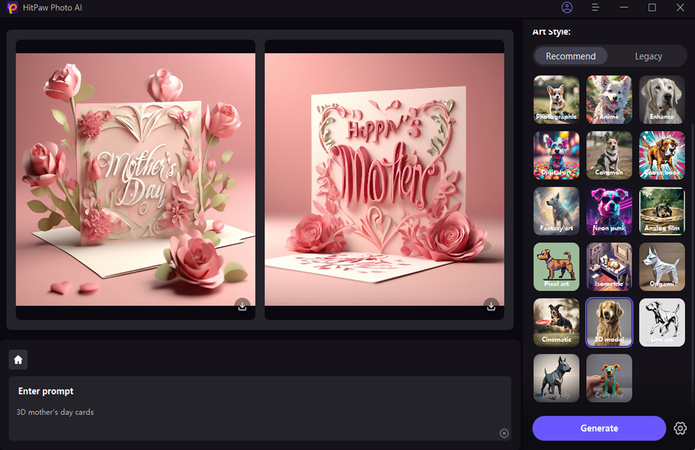Viewport: 695px width, 450px height.
Task: Pick the Cinematic art style
Action: point(556,322)
